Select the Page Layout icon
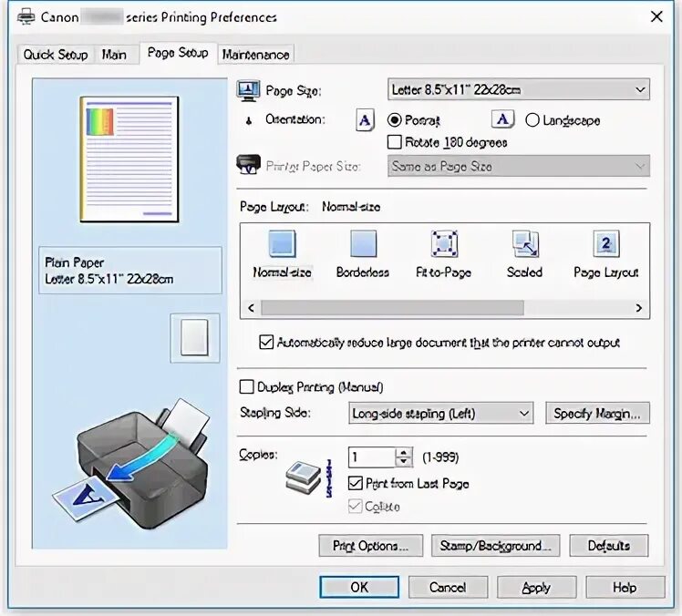 [x=606, y=243]
